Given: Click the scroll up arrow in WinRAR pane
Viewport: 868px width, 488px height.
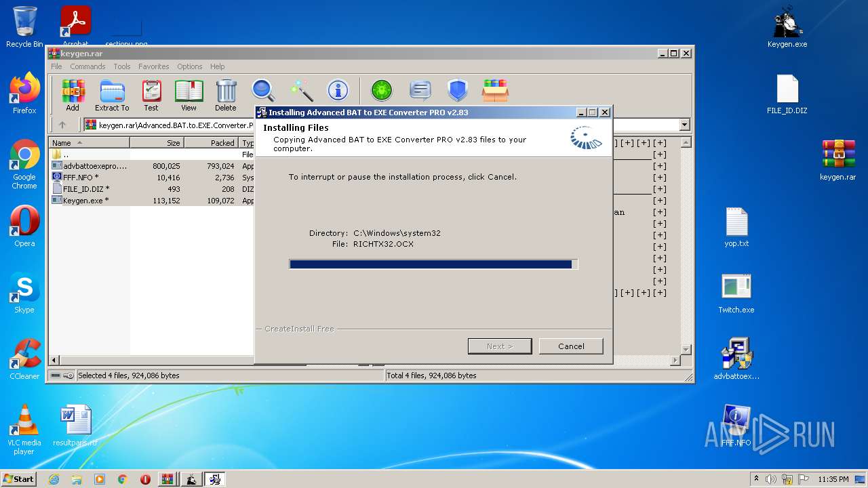Looking at the screenshot, I should pyautogui.click(x=686, y=143).
